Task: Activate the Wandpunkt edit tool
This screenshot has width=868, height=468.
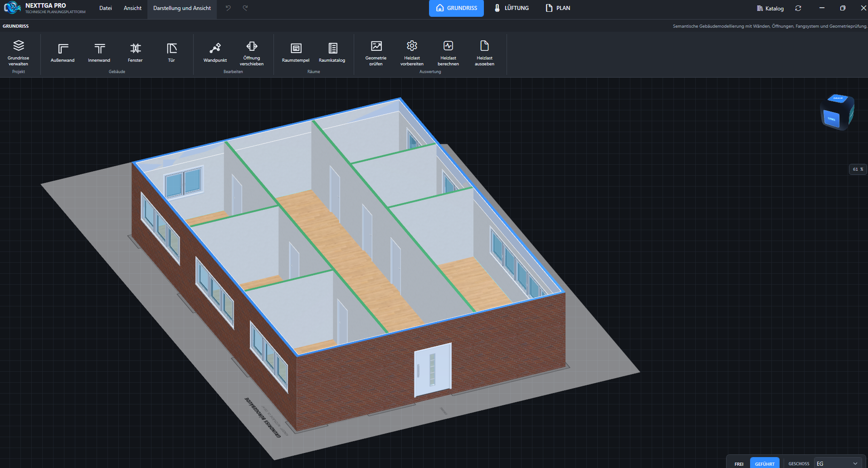Action: coord(215,53)
